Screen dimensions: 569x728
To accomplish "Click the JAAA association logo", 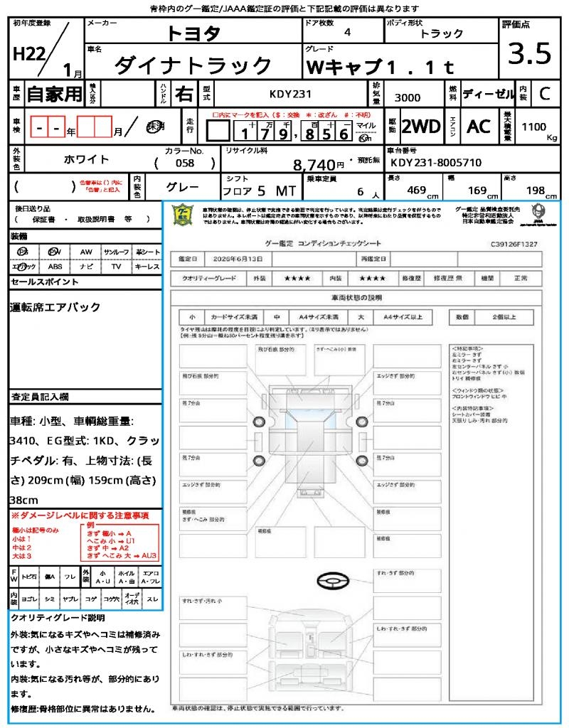I will click(538, 213).
